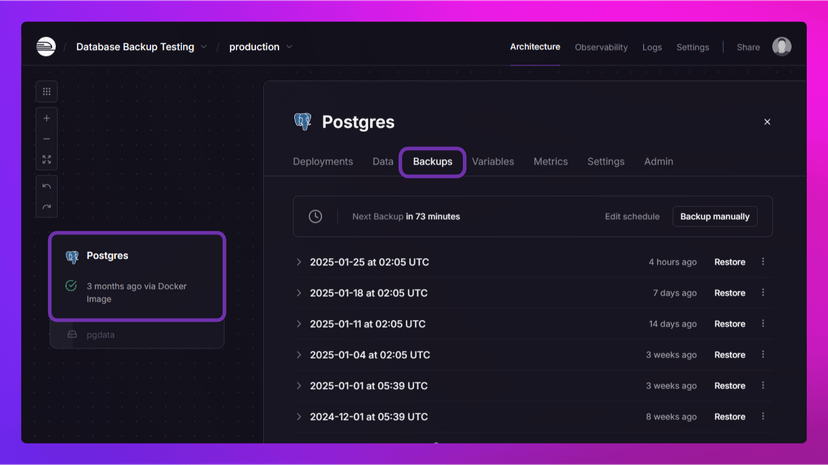This screenshot has height=465, width=828.
Task: Open the user avatar menu
Action: 781,47
